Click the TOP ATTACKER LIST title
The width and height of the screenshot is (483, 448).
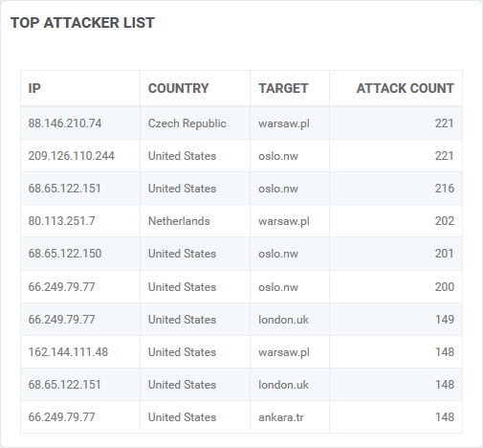82,23
